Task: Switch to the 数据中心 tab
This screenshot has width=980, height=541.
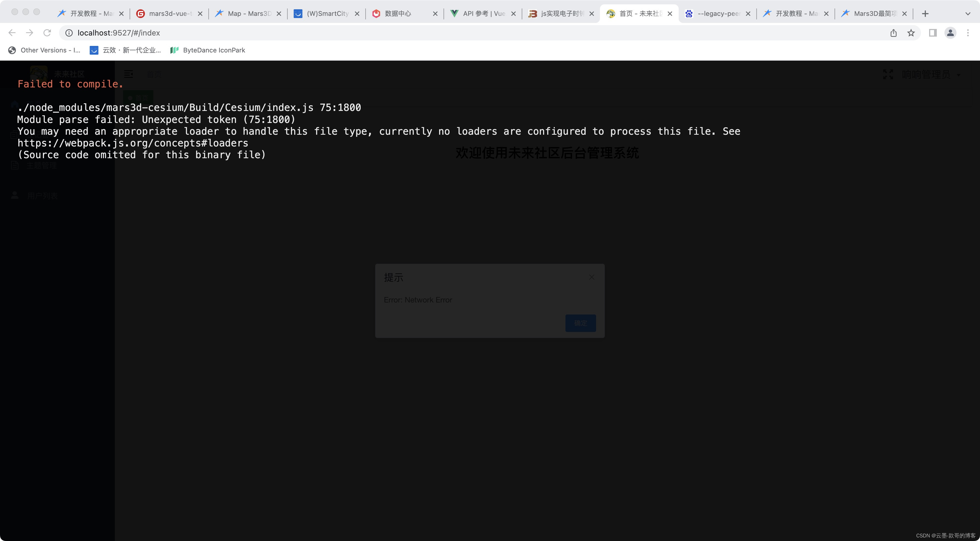Action: click(398, 14)
